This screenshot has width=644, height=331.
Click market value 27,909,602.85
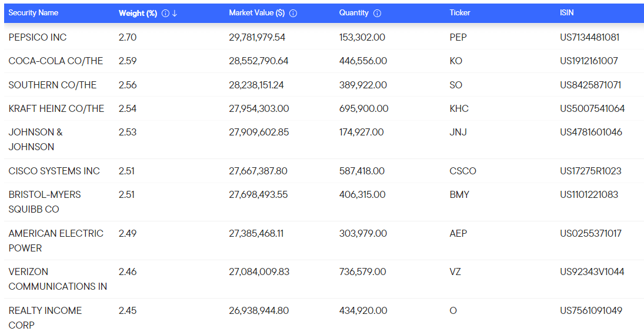tap(259, 132)
